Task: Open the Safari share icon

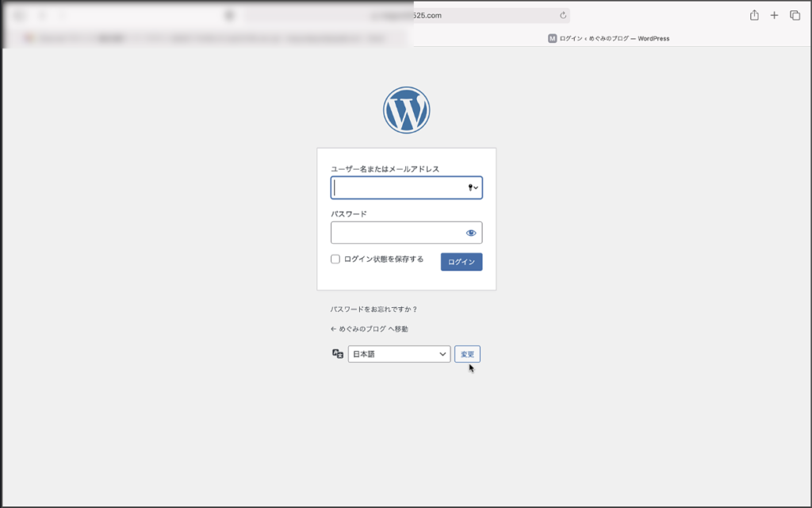Action: (x=755, y=15)
